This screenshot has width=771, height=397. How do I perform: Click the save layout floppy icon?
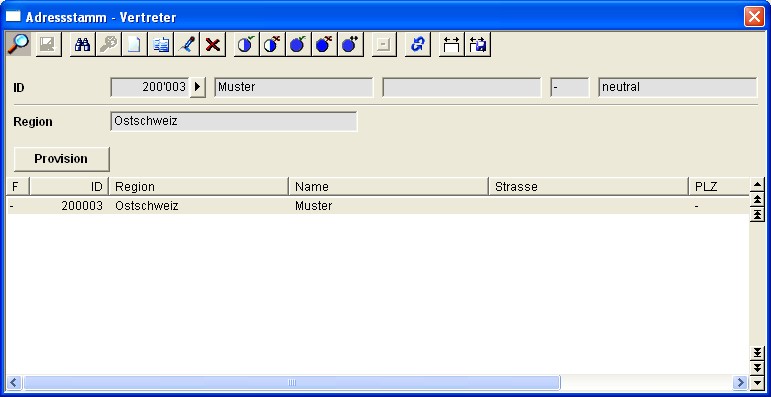[477, 45]
